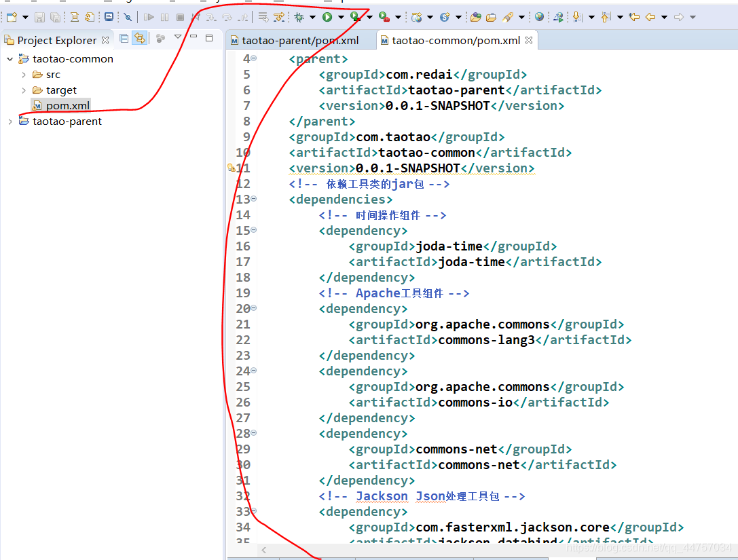
Task: Open the Run dropdown arrow
Action: (x=341, y=18)
